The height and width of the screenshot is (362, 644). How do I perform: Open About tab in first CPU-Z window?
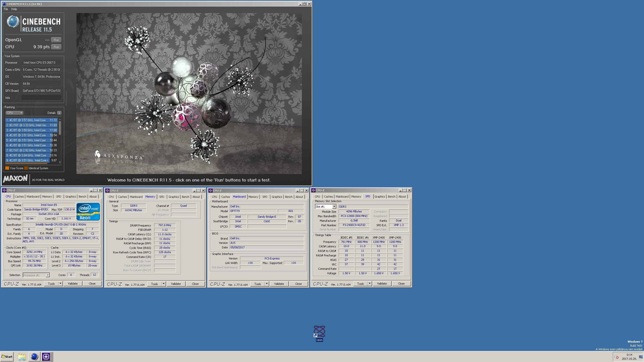(93, 197)
